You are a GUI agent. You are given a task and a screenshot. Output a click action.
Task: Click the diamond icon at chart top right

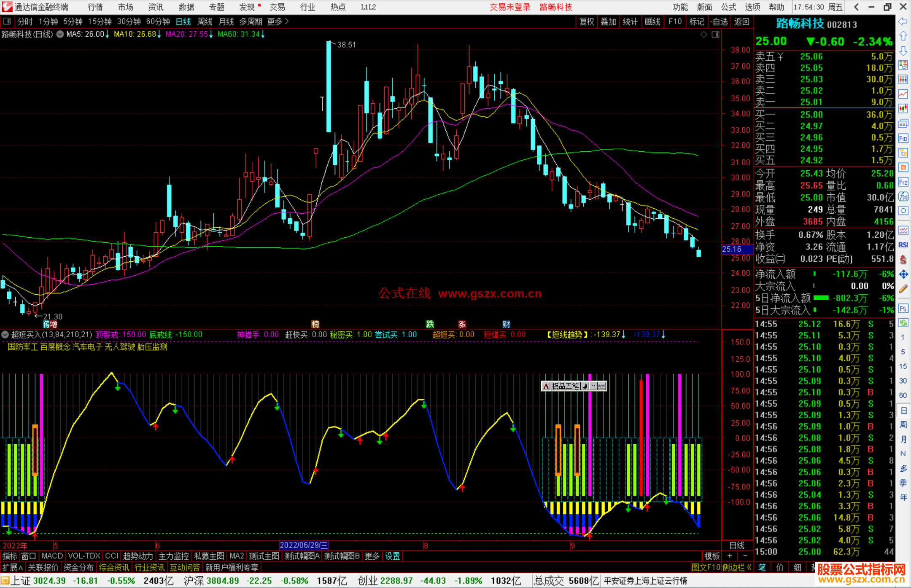(703, 35)
